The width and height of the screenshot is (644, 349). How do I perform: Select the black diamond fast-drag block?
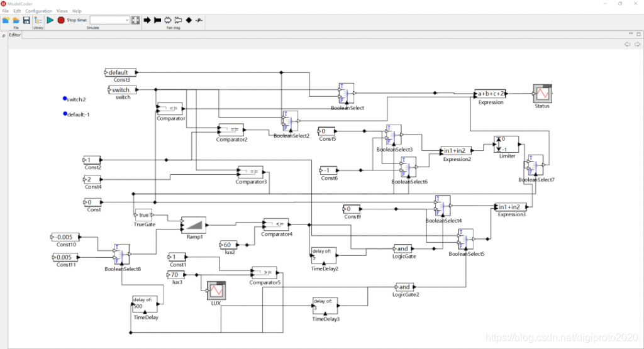pos(189,20)
